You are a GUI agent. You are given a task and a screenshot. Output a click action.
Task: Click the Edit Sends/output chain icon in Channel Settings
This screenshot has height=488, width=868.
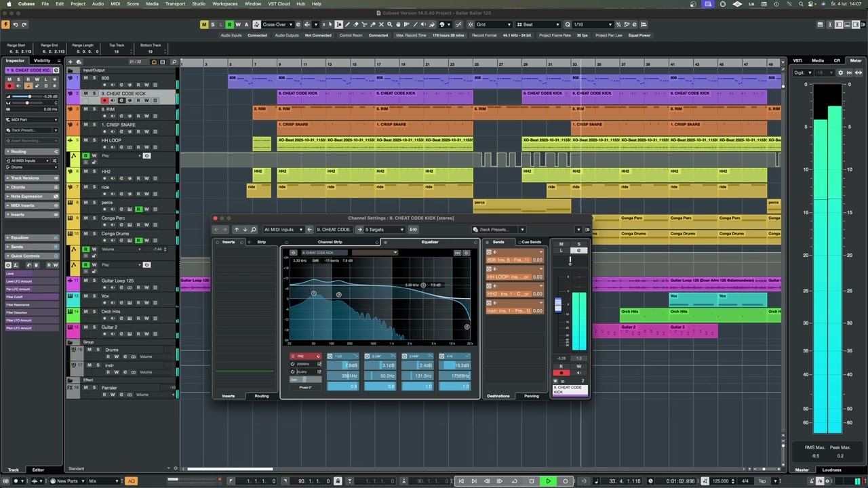point(414,230)
